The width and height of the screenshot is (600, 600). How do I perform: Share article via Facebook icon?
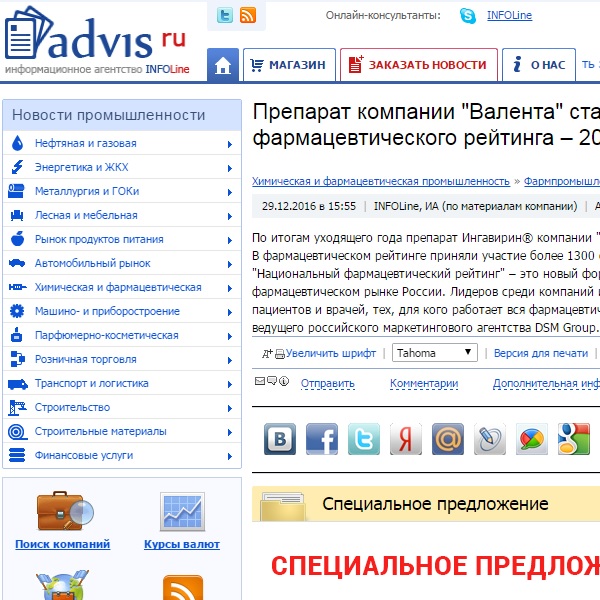click(x=322, y=439)
